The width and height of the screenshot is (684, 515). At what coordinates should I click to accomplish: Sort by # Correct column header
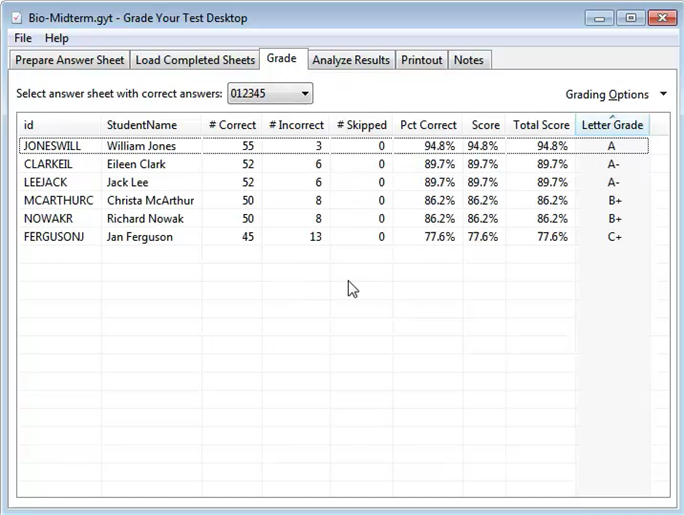[232, 125]
